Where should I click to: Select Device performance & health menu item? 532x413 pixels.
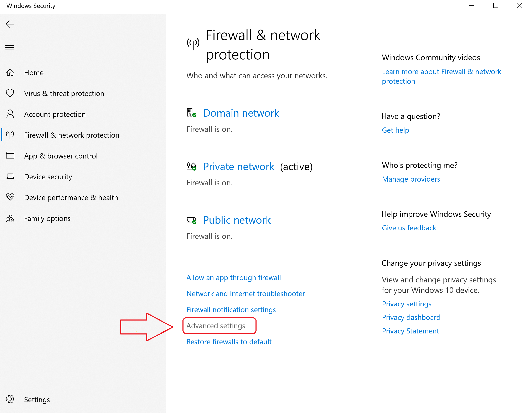point(71,197)
